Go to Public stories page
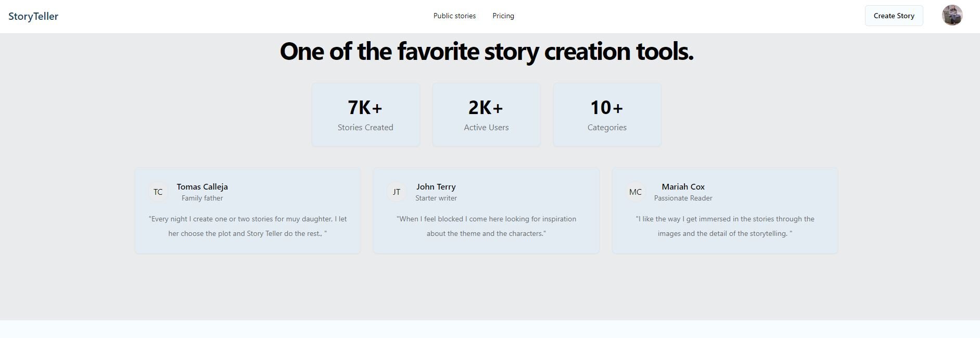980x338 pixels. point(454,16)
